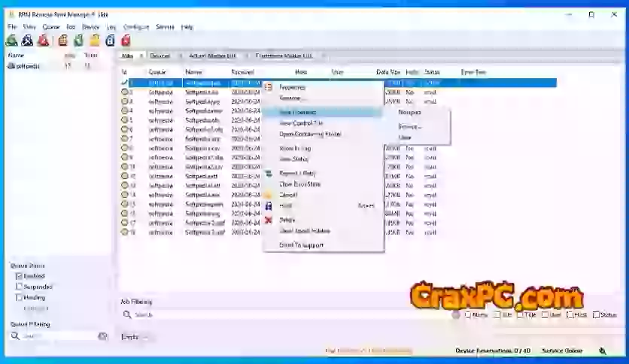The height and width of the screenshot is (364, 629).
Task: Click the yellow folder toolbar icon
Action: pos(95,40)
